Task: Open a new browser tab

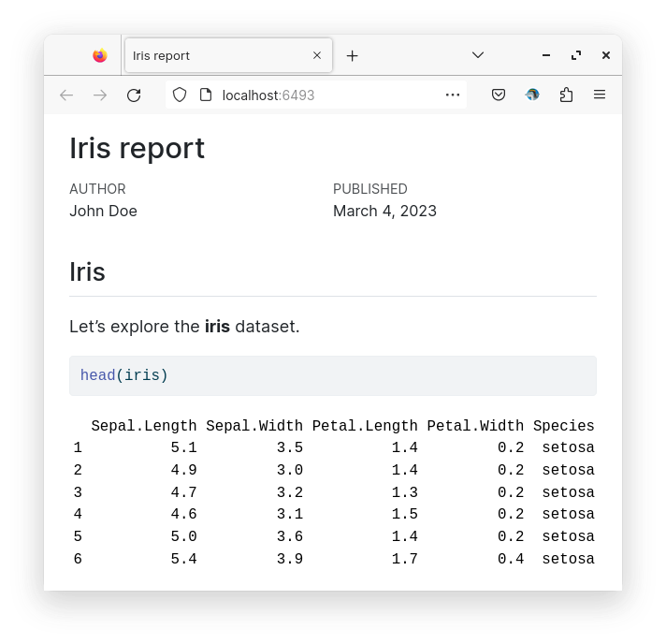Action: 352,56
